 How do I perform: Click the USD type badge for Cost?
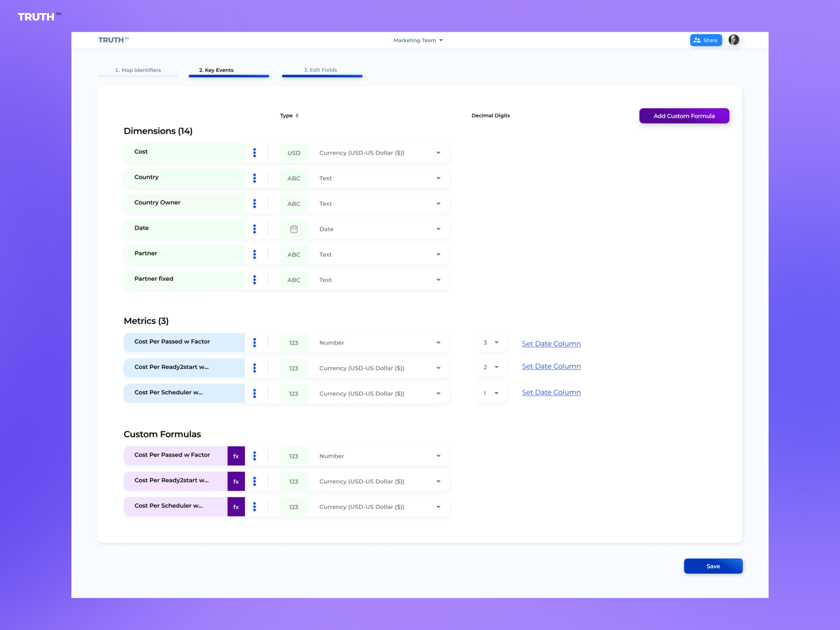pyautogui.click(x=294, y=153)
